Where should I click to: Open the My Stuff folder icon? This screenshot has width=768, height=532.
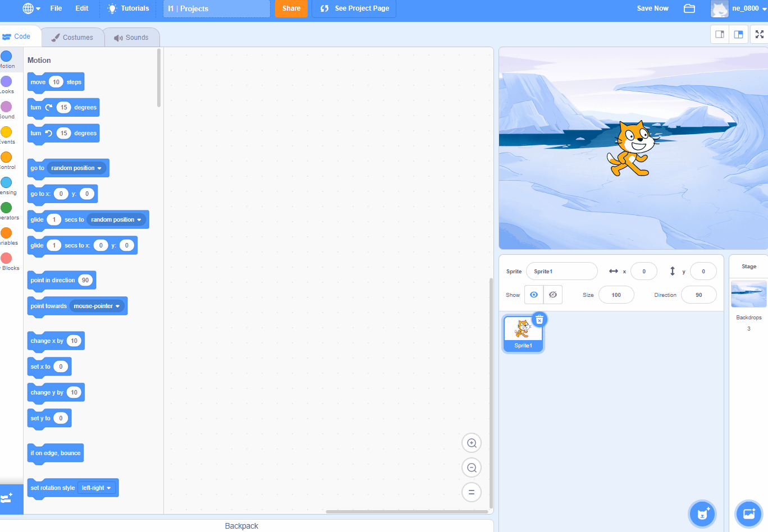[x=689, y=8]
